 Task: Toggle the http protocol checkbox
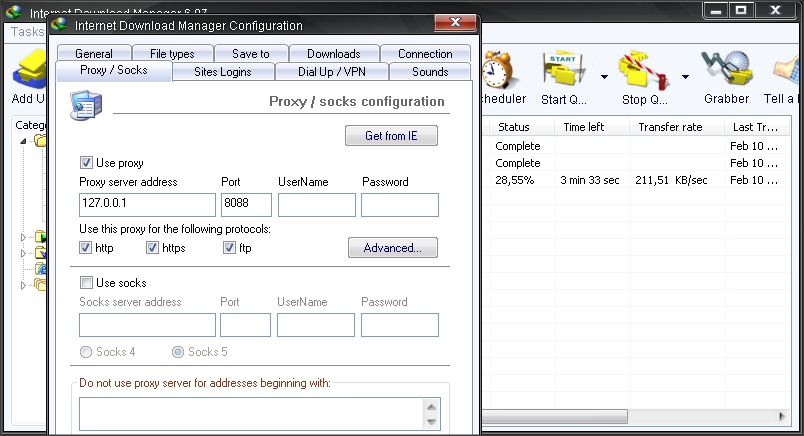click(86, 248)
